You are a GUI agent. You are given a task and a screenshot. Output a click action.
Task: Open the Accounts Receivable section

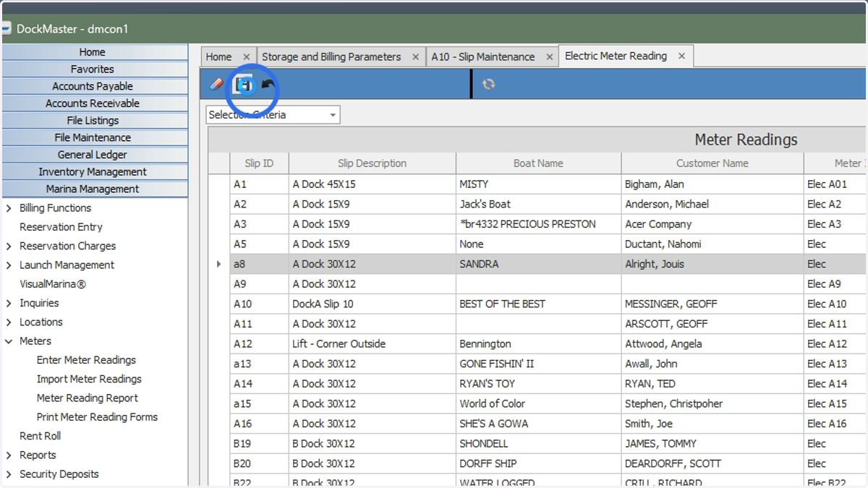[x=95, y=103]
